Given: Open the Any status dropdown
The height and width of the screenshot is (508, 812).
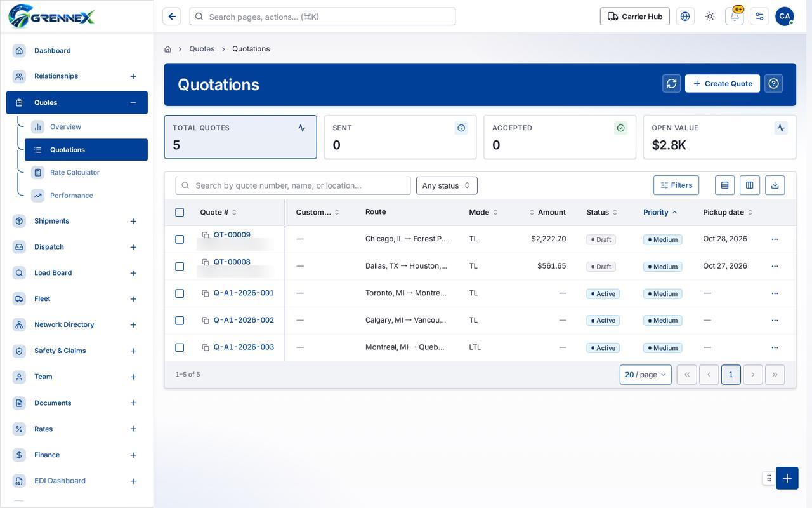Looking at the screenshot, I should coord(447,185).
